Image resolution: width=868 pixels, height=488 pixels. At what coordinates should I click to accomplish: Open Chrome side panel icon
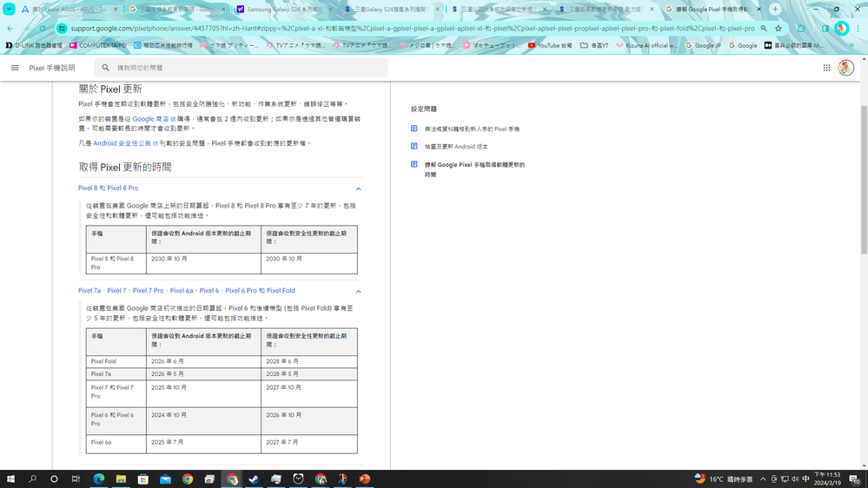825,28
